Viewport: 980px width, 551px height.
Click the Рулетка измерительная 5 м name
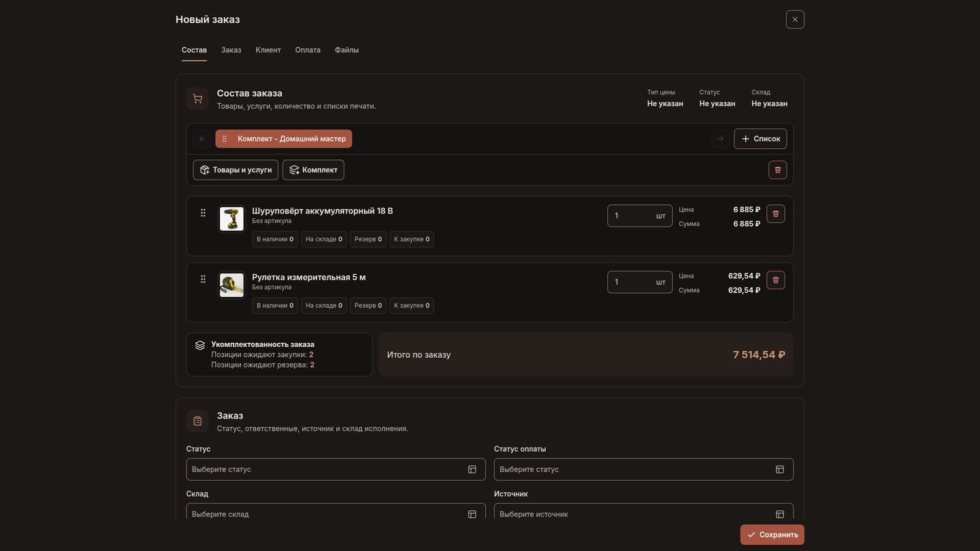[309, 277]
